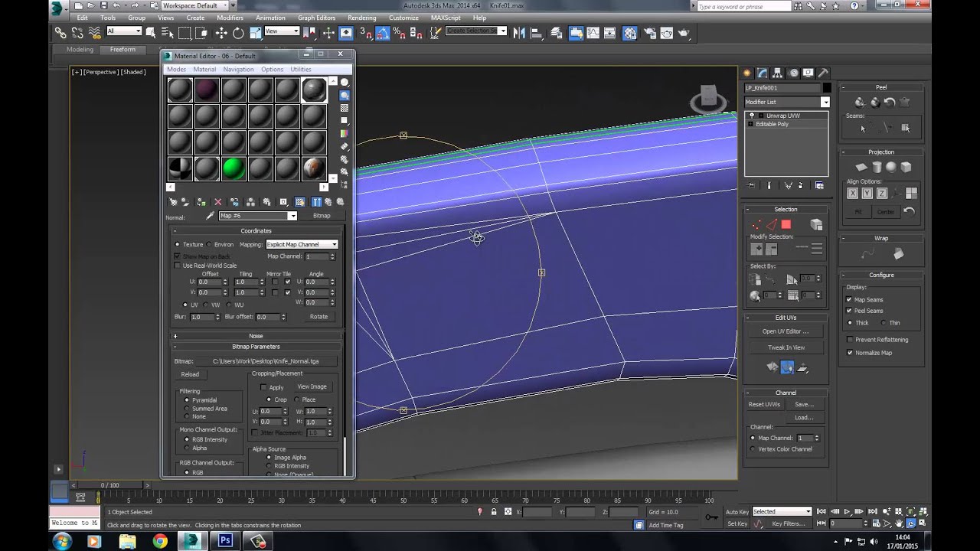This screenshot has height=551, width=980.
Task: Activate the Select and Rotate tool
Action: pyautogui.click(x=238, y=33)
